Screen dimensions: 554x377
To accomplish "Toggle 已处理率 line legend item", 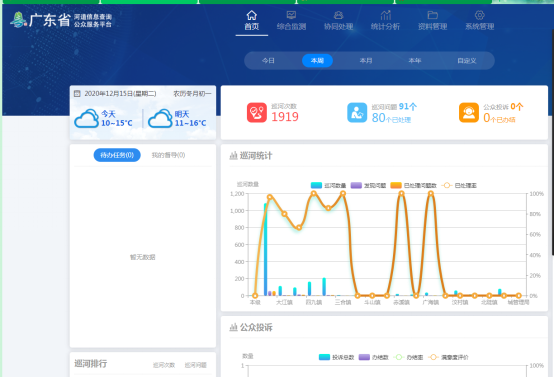I will pos(459,185).
